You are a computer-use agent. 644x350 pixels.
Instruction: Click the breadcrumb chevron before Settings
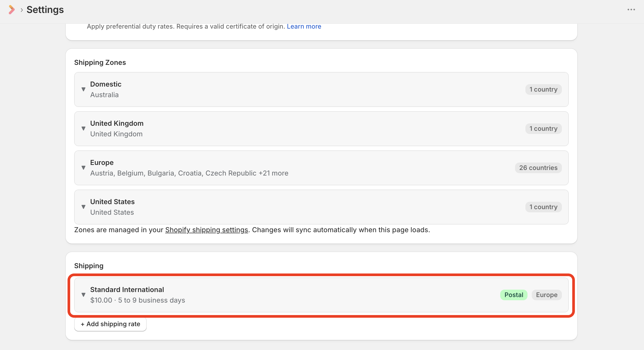[x=22, y=10]
